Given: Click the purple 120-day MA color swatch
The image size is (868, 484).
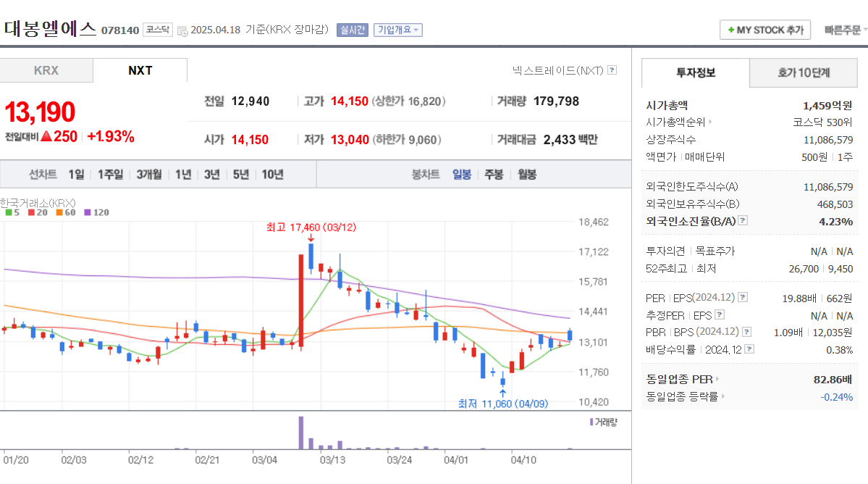Looking at the screenshot, I should (86, 212).
